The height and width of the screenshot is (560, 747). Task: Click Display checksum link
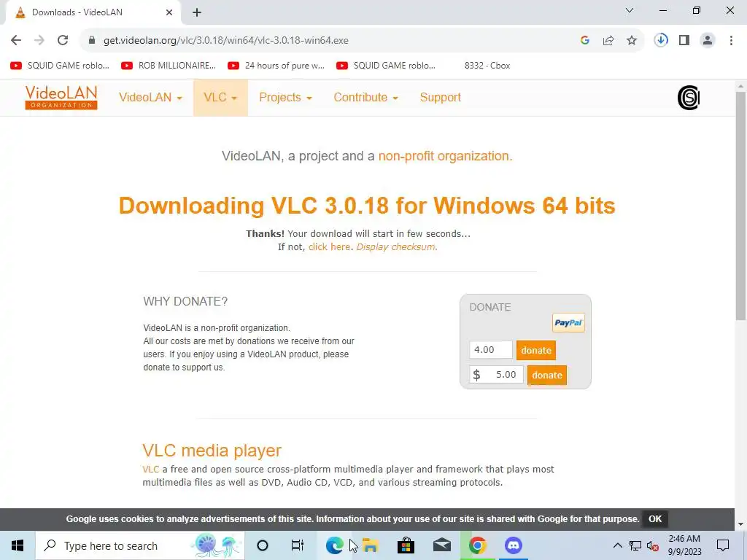pos(395,247)
